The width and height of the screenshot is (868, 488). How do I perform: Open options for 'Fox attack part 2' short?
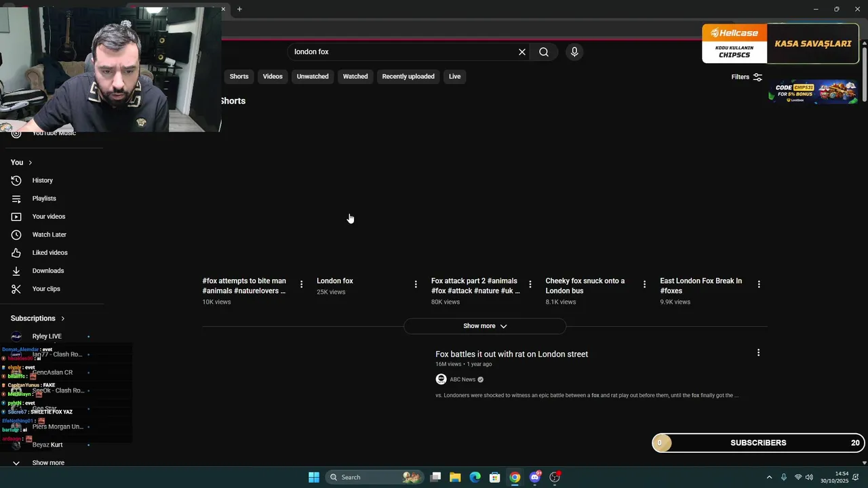pos(530,285)
